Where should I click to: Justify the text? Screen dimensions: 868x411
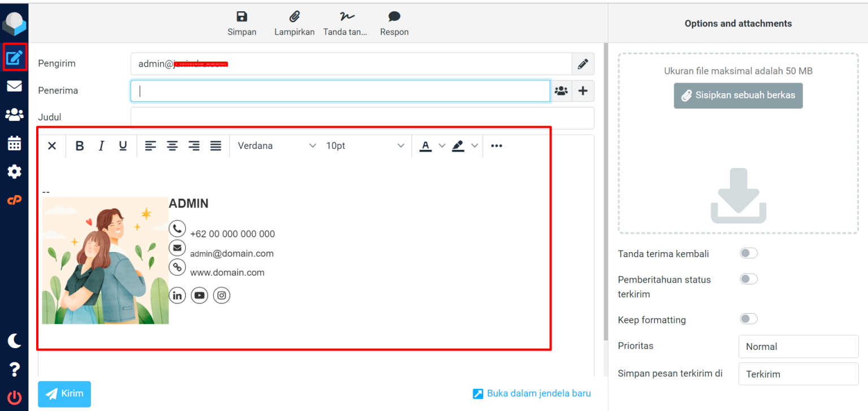215,146
